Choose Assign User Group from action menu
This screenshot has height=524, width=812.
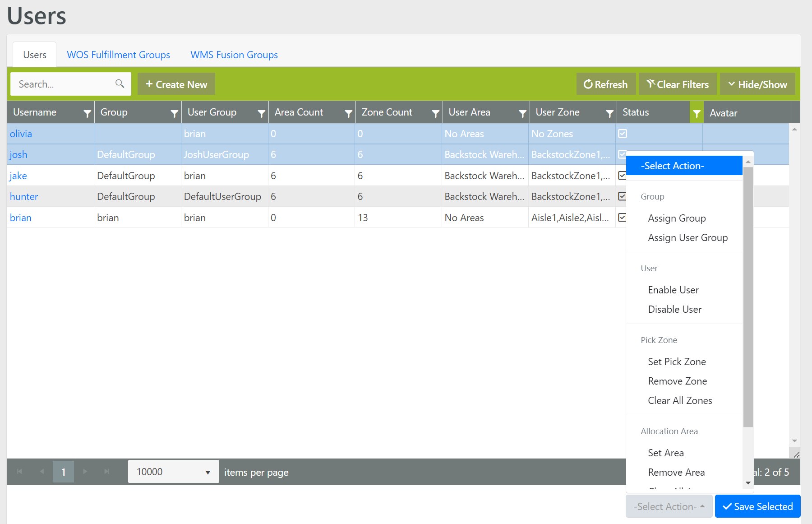[x=687, y=238]
